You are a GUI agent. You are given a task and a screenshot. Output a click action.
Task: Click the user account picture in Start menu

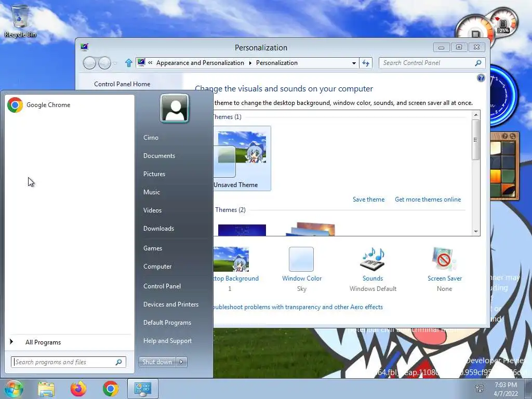(175, 108)
